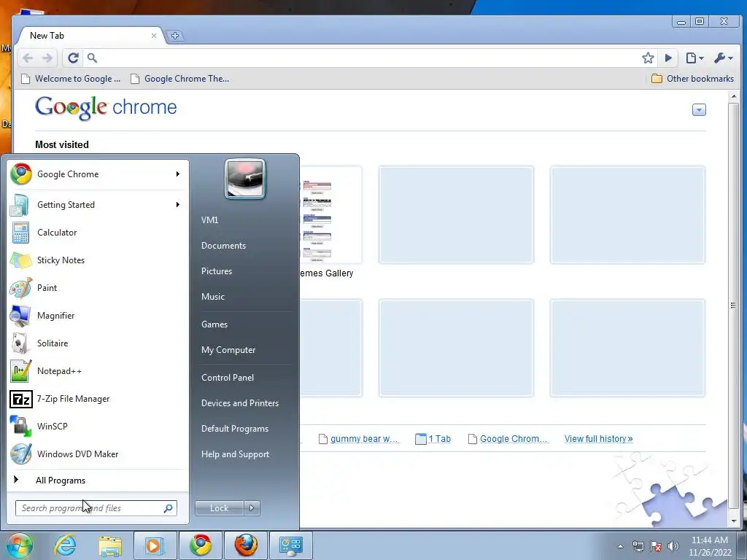Image resolution: width=747 pixels, height=560 pixels.
Task: Launch Notepad++
Action: coord(98,371)
